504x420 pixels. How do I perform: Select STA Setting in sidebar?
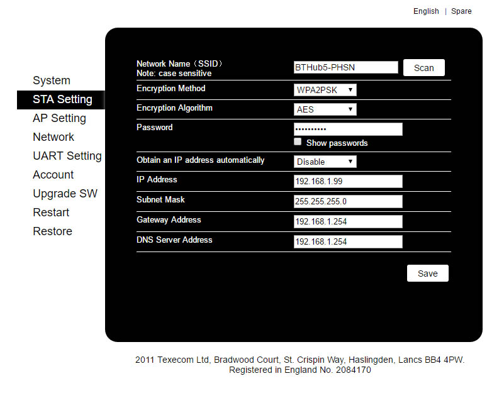[x=62, y=99]
